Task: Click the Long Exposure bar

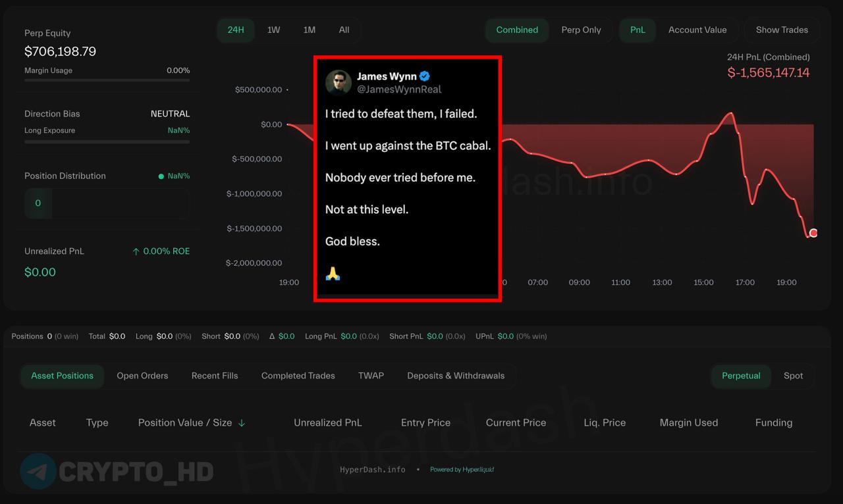Action: (x=107, y=141)
